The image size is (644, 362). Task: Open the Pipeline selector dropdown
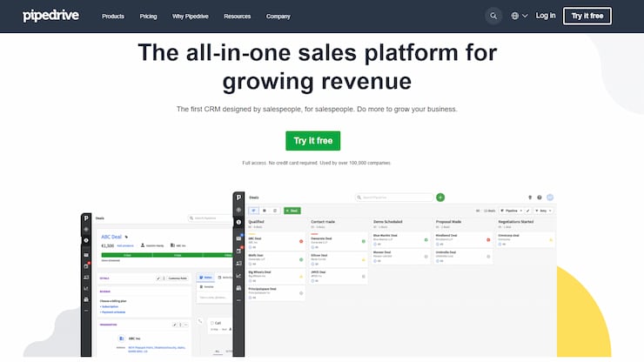pos(511,211)
